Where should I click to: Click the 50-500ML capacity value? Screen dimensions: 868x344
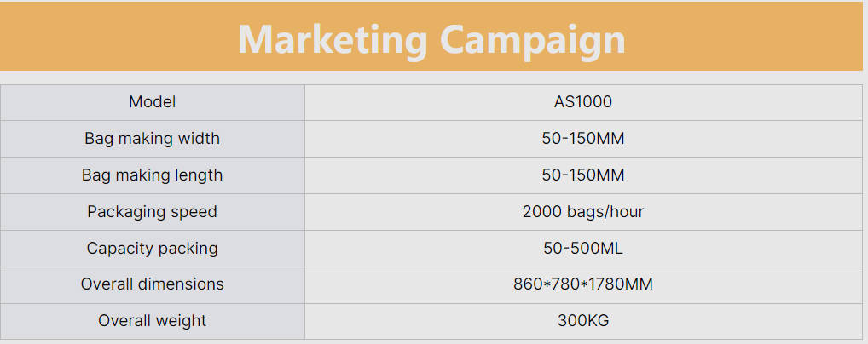point(582,248)
